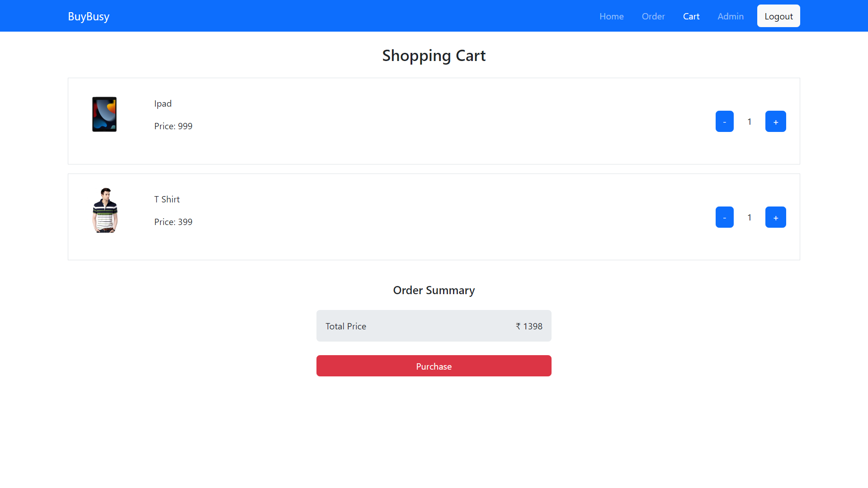The width and height of the screenshot is (868, 488).
Task: Click the Logout button
Action: click(778, 15)
